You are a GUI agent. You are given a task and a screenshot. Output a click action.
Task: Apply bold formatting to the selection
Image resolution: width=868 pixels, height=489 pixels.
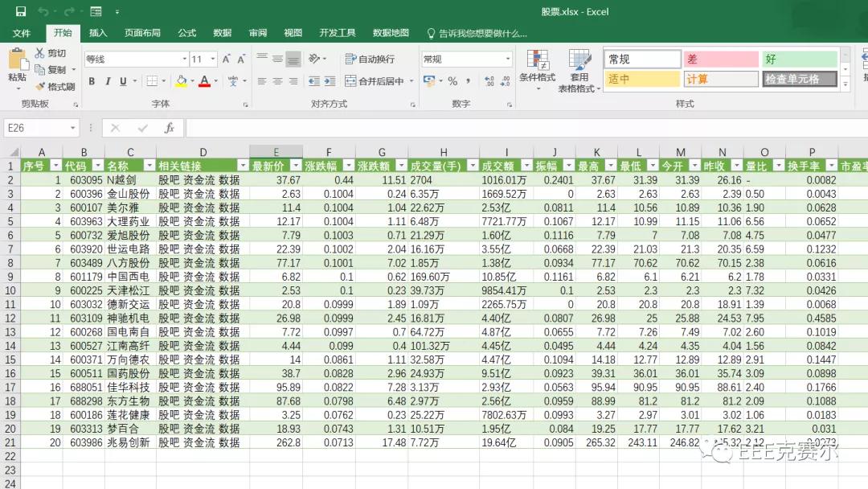pyautogui.click(x=92, y=80)
